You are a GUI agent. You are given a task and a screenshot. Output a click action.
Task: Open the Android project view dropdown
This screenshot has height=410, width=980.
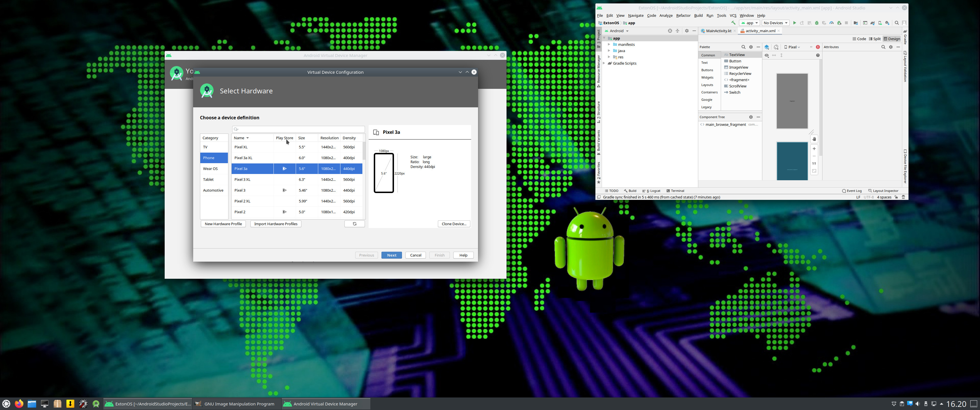point(617,31)
